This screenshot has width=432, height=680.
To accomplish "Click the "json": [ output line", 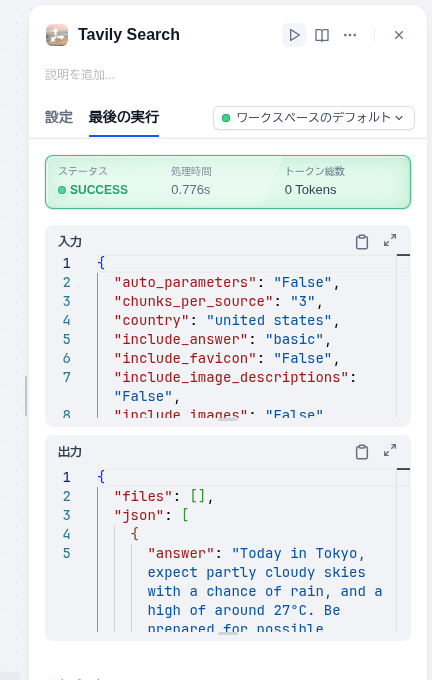I will click(x=151, y=515).
